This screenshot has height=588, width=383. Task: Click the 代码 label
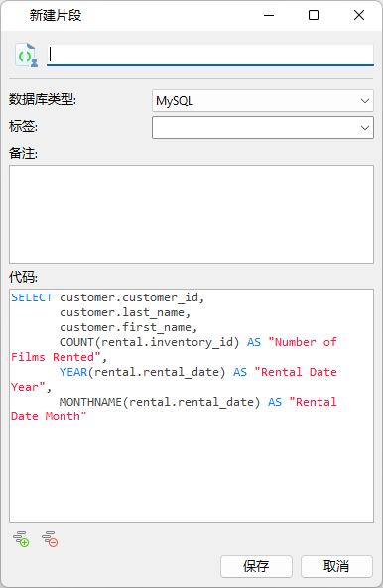pyautogui.click(x=23, y=277)
